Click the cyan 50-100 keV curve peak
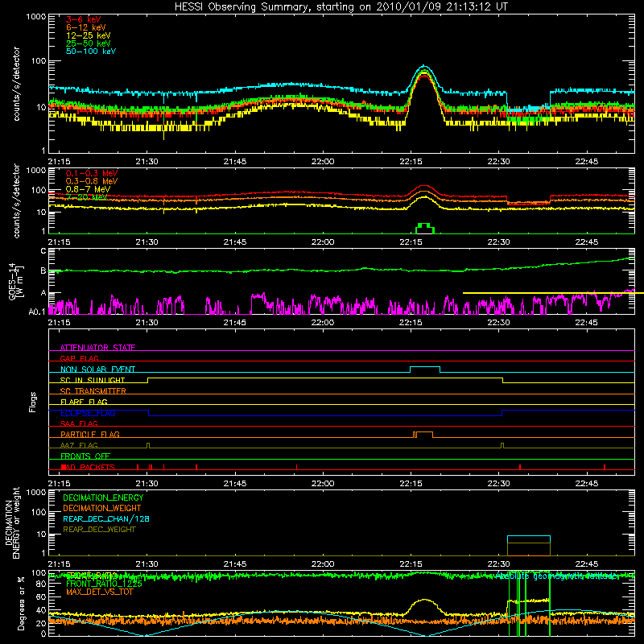 [424, 66]
